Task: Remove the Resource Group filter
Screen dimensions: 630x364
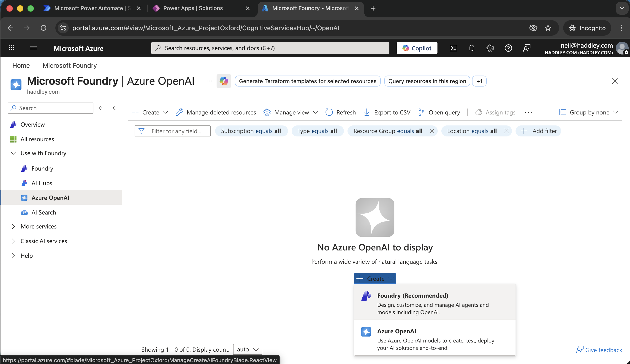Action: pyautogui.click(x=432, y=131)
